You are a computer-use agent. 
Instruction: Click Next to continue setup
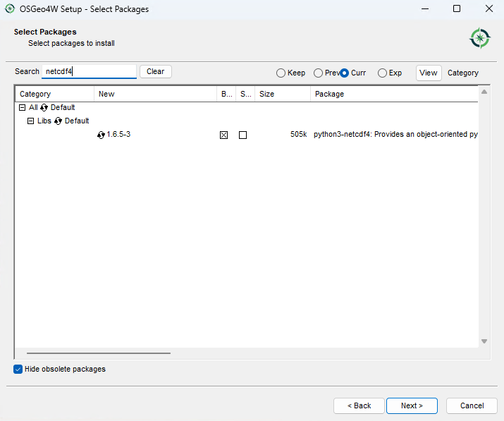[412, 405]
